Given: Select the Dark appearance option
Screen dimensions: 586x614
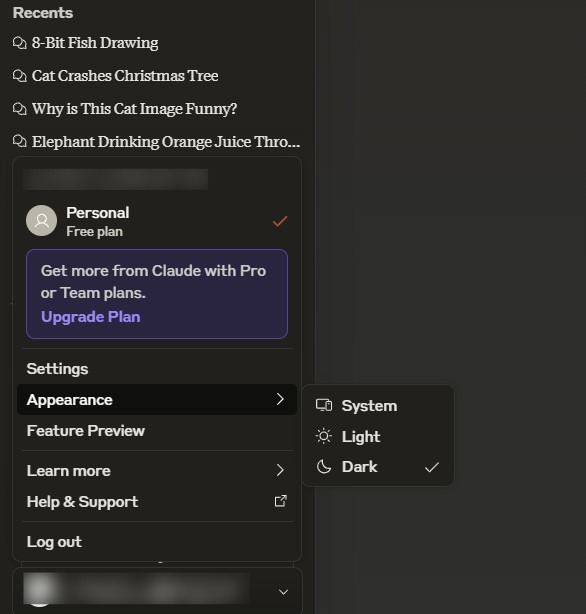Looking at the screenshot, I should pos(378,467).
